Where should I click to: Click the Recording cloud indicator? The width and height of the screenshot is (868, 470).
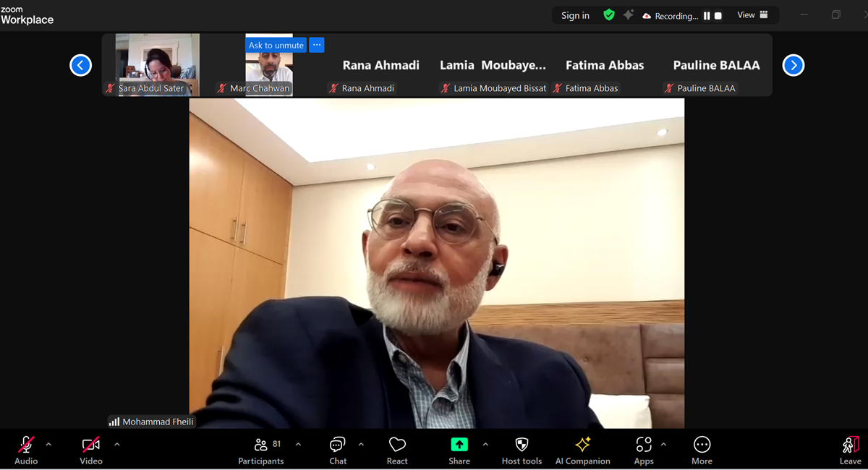point(670,16)
